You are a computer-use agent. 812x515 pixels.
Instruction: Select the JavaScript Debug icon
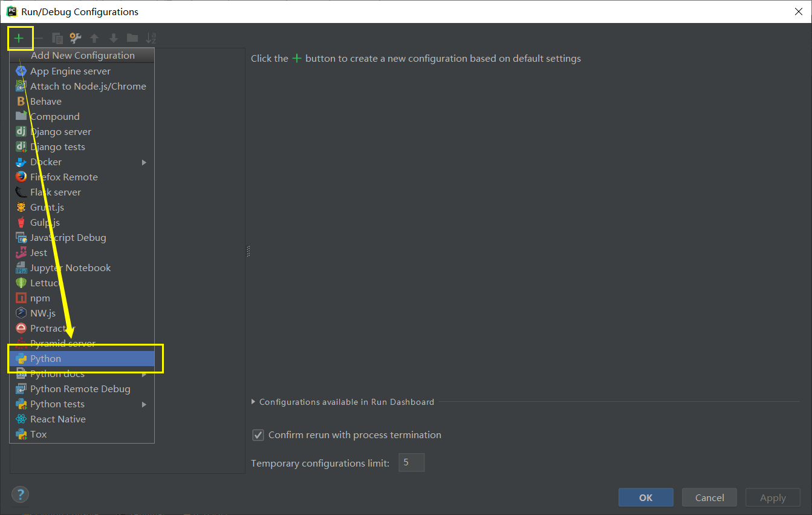tap(21, 237)
